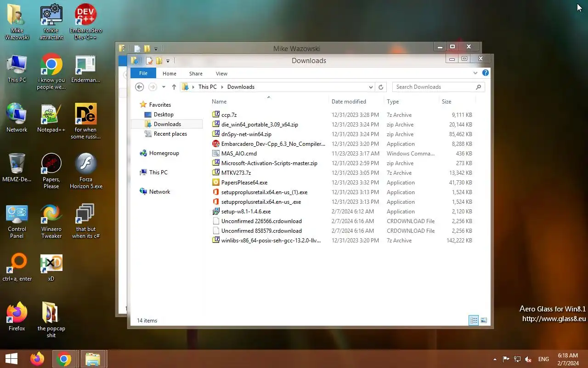Click the network tray icon
This screenshot has width=588, height=368.
pyautogui.click(x=517, y=359)
